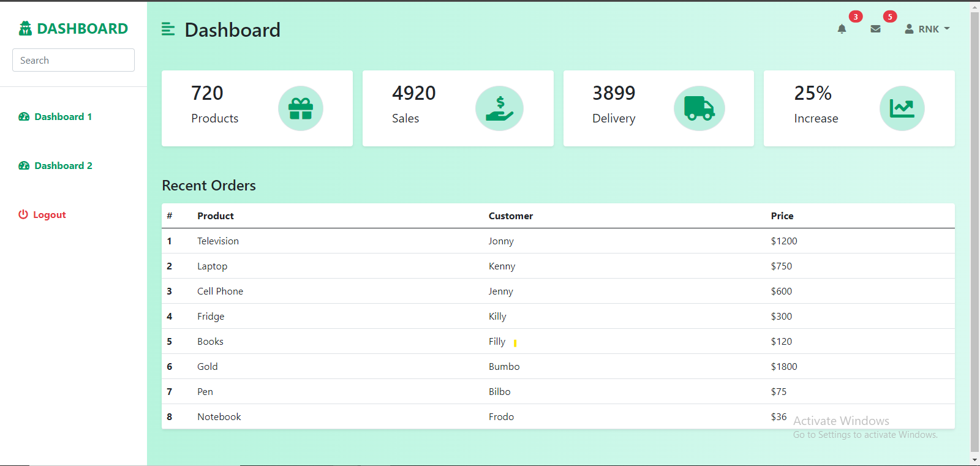Click customer name Frodo
The width and height of the screenshot is (980, 466).
[501, 416]
